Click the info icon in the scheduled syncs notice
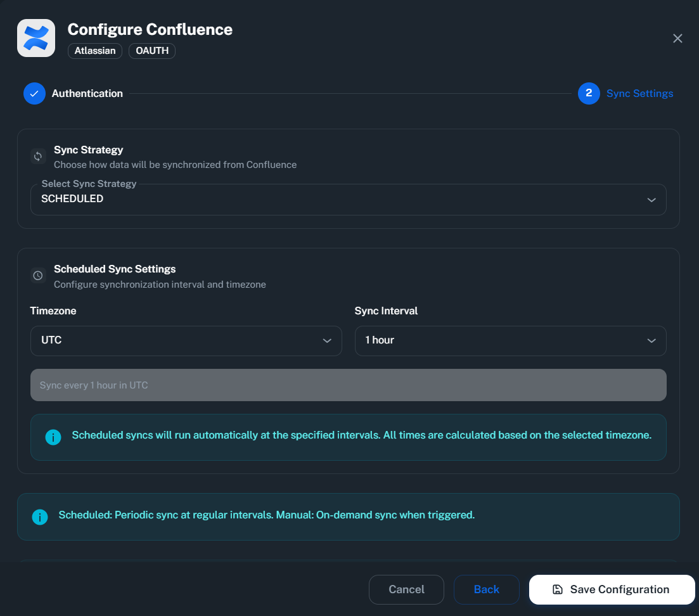Viewport: 699px width, 616px height. [x=53, y=437]
